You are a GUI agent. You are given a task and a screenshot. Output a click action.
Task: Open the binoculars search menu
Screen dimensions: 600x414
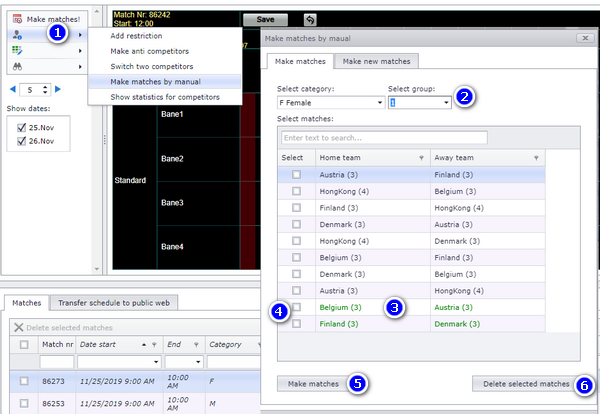coord(17,67)
